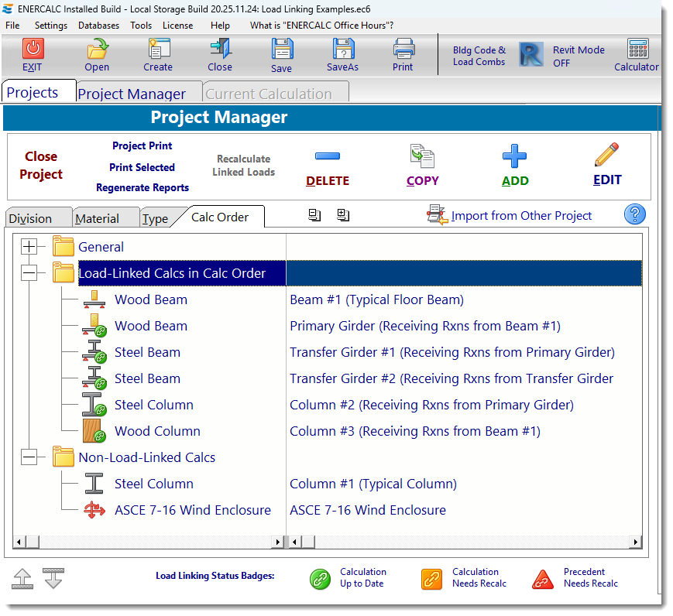Click Recalculate Linked Loads
673x616 pixels.
[244, 165]
